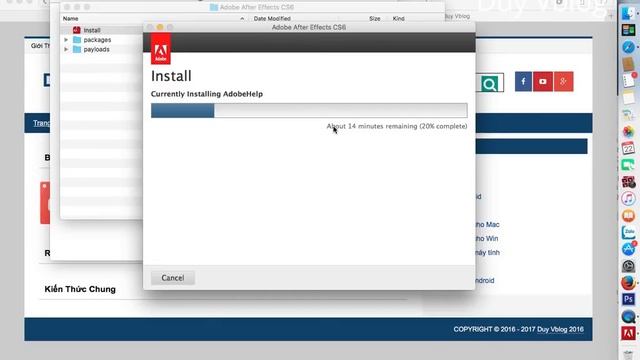This screenshot has height=360, width=640.
Task: Open Finder from the Dock
Action: click(629, 13)
